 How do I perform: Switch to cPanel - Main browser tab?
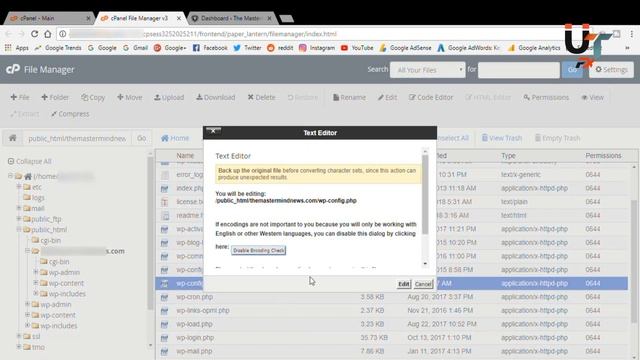click(x=49, y=18)
